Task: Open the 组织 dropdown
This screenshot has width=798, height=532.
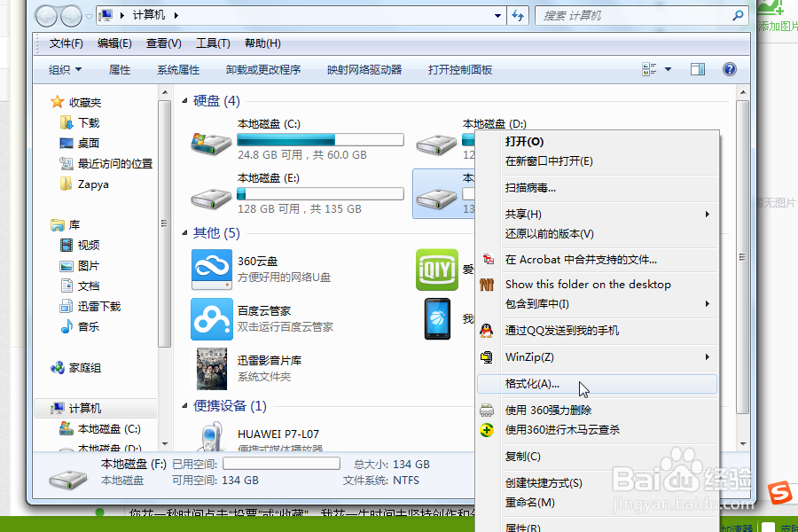Action: coord(65,70)
